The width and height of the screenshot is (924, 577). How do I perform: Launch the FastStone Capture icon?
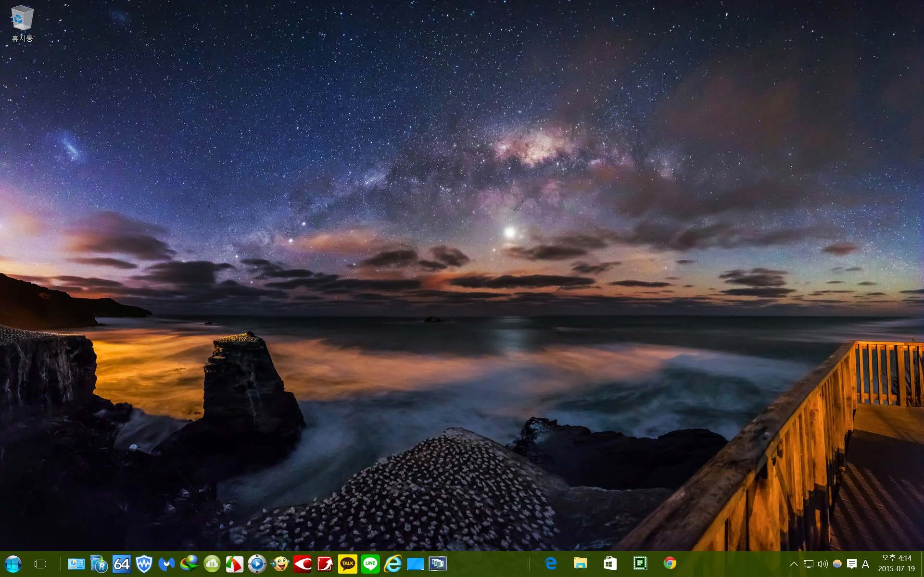[234, 564]
